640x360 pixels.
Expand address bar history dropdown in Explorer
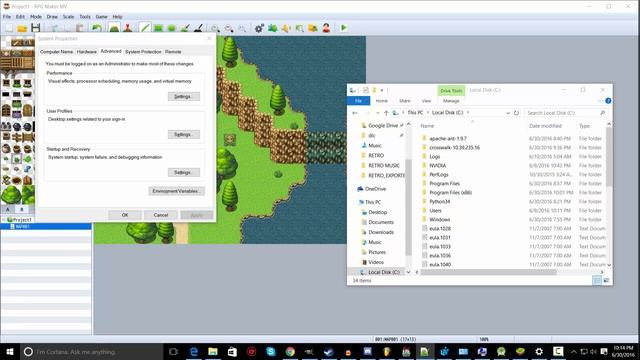[508, 113]
